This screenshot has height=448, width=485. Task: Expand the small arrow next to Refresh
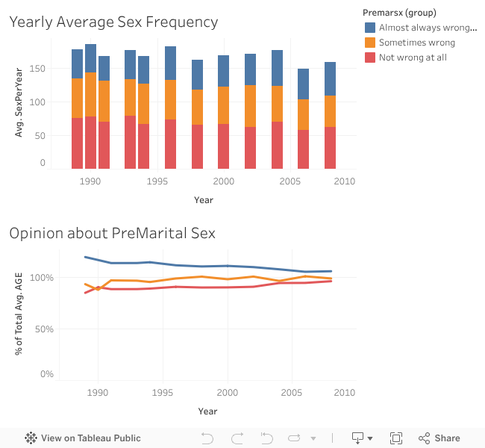click(x=313, y=438)
